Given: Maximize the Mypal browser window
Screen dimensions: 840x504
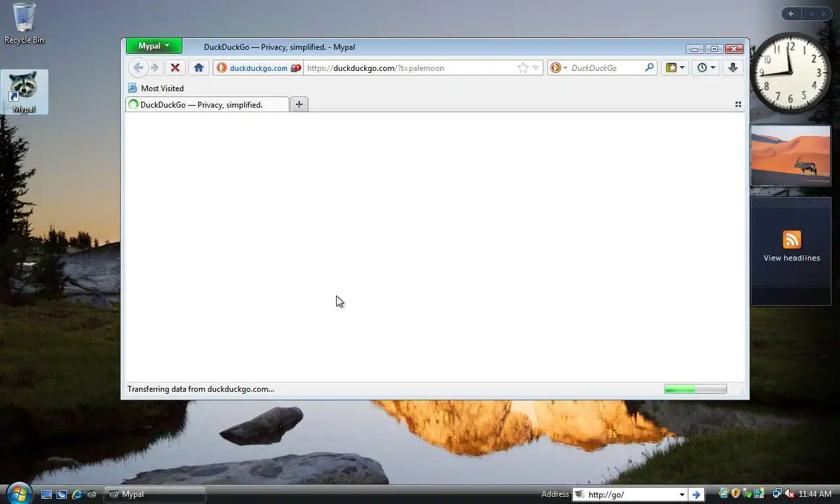Looking at the screenshot, I should pyautogui.click(x=715, y=49).
